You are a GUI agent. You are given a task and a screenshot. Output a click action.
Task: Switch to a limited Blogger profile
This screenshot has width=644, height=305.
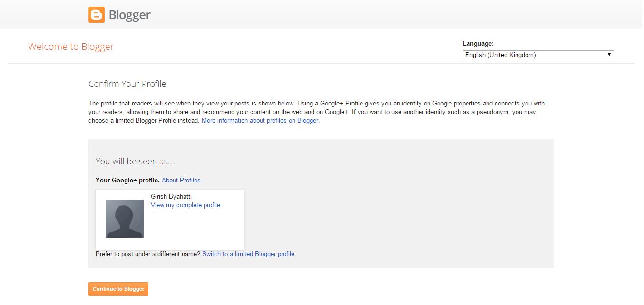click(x=248, y=254)
